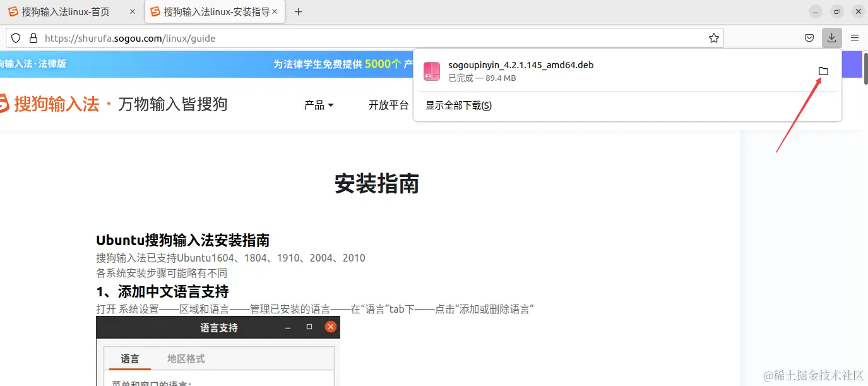The image size is (868, 386).
Task: Click the Ubuntu搜狗输入法安装指南 heading
Action: [183, 240]
